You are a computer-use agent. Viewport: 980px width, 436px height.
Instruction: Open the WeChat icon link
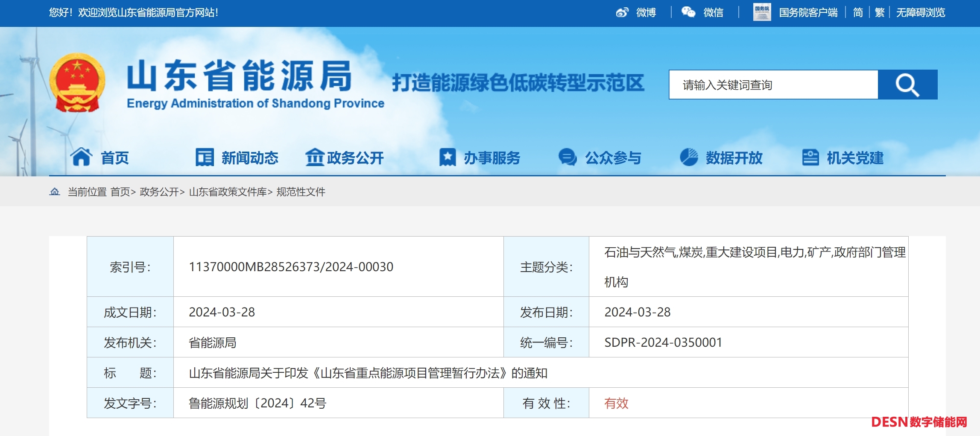click(x=688, y=12)
